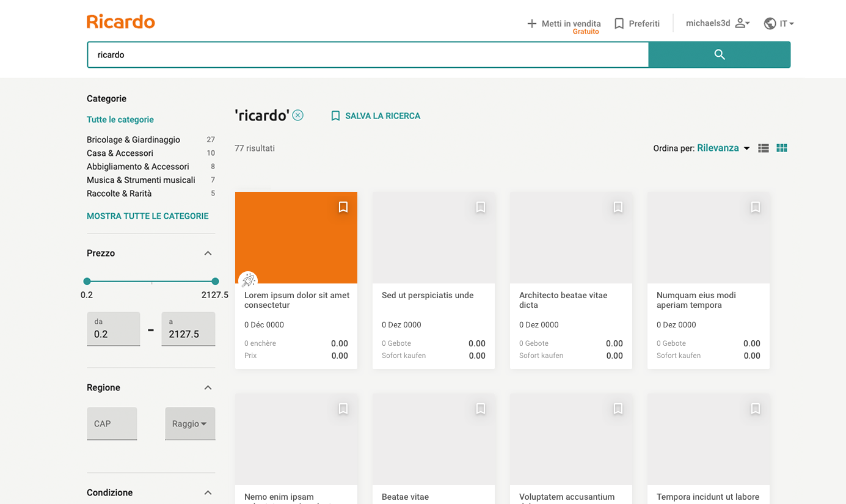Click the Preferiti bookmark icon

tap(619, 23)
